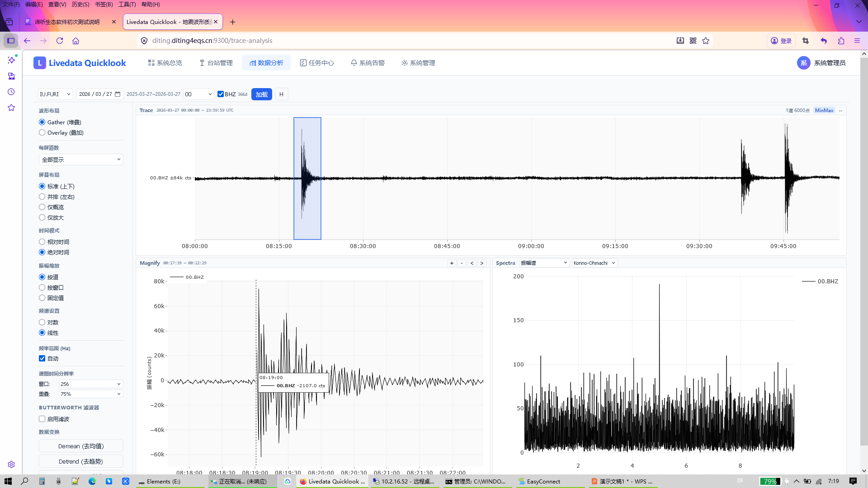Open the browser home page icon
Image resolution: width=868 pixels, height=488 pixels.
(75, 41)
